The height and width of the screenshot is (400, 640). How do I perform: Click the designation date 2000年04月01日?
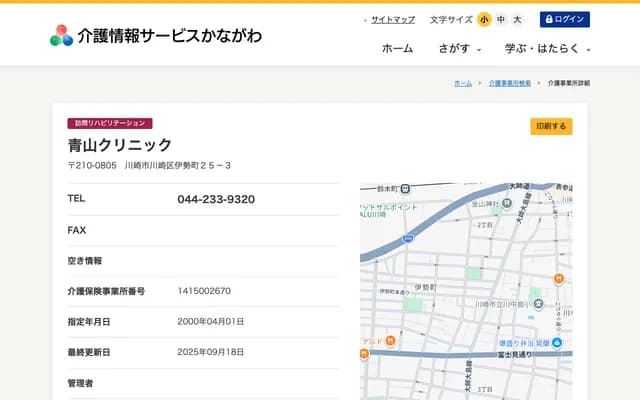[211, 322]
